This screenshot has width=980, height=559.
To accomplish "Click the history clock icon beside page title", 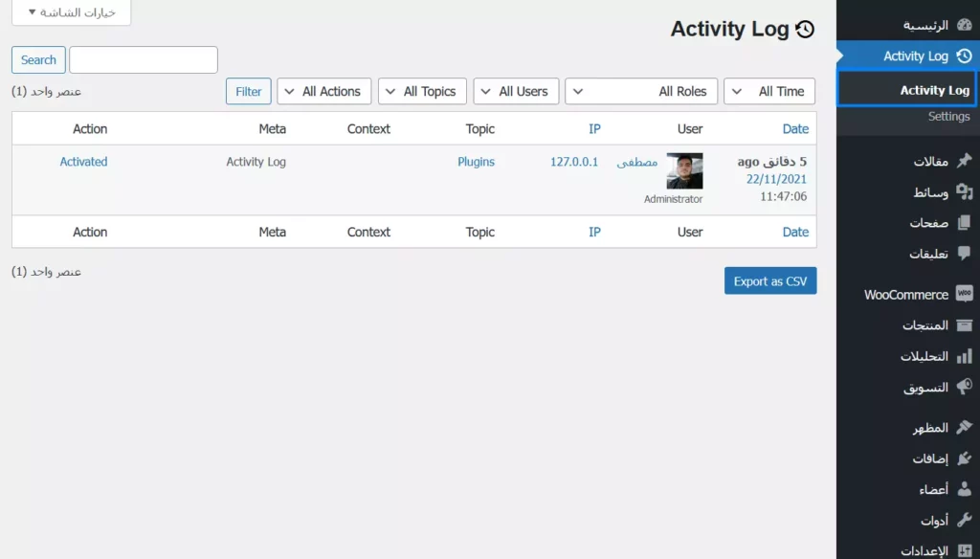I will 805,29.
